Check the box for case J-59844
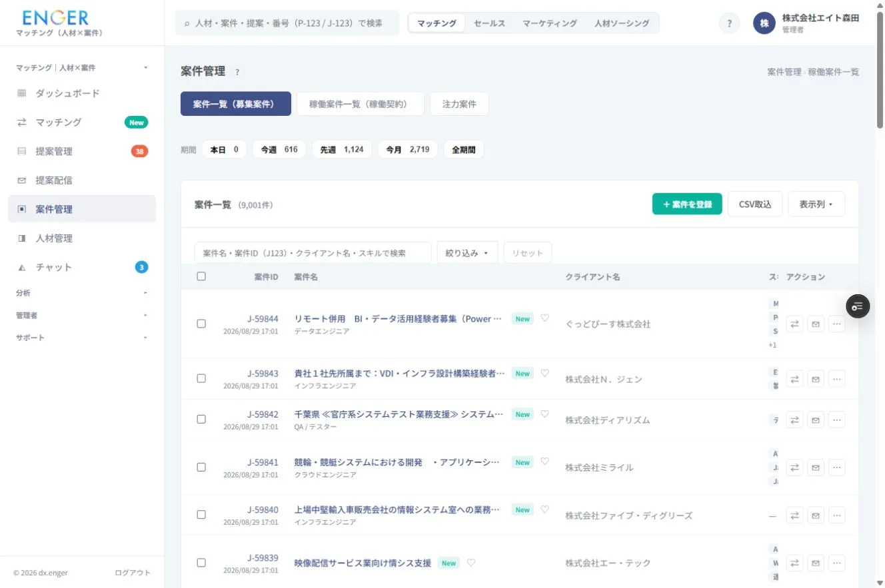885x588 pixels. pos(201,324)
